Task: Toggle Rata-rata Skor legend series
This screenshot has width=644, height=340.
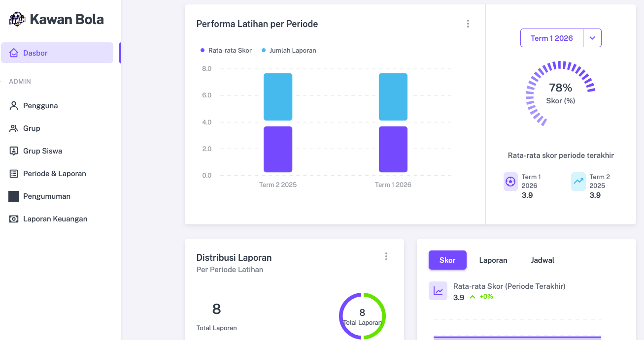Action: coord(226,51)
